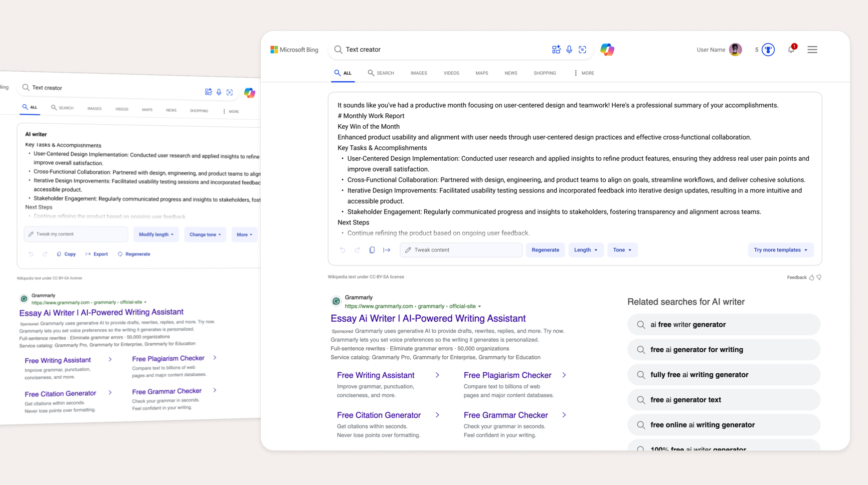Expand Grammarly URL dropdown arrow in main results
The width and height of the screenshot is (868, 485).
[480, 306]
